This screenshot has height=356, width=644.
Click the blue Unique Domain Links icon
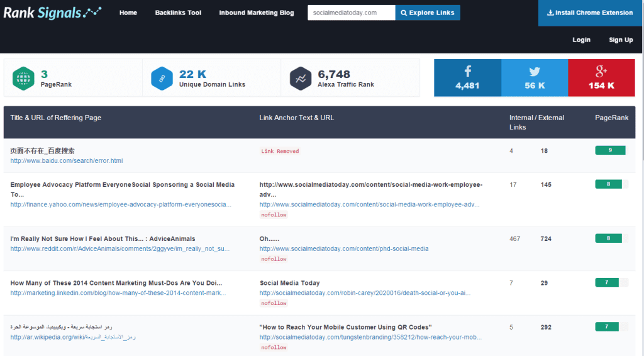coord(162,79)
